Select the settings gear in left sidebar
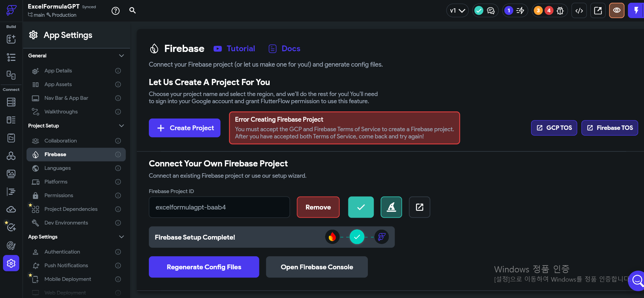The width and height of the screenshot is (644, 298). pyautogui.click(x=11, y=263)
